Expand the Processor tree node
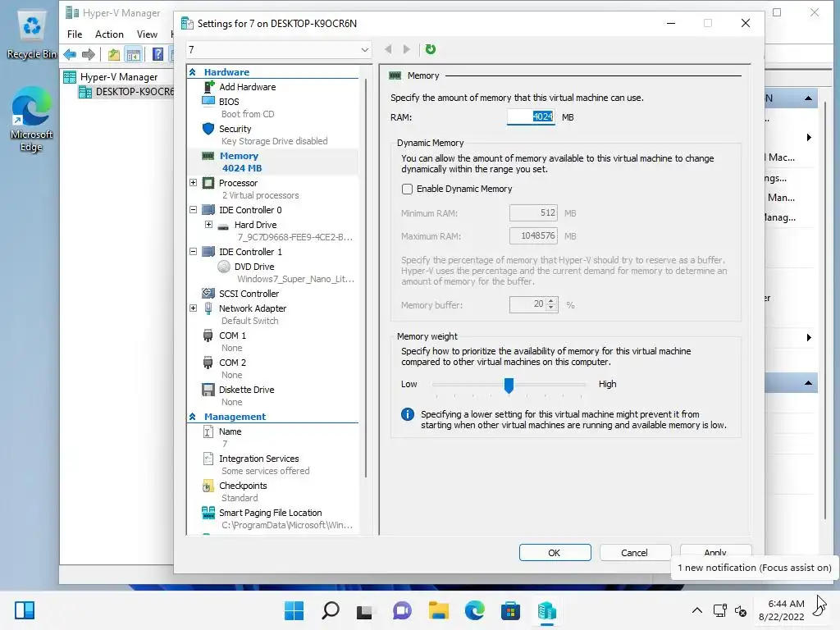The height and width of the screenshot is (630, 840). (194, 183)
